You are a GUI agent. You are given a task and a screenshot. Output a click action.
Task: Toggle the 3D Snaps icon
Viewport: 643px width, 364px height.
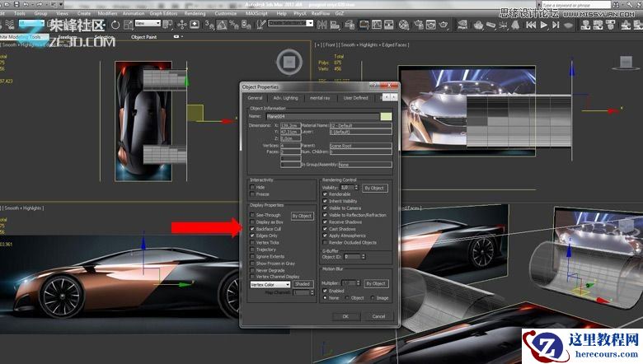pos(209,25)
